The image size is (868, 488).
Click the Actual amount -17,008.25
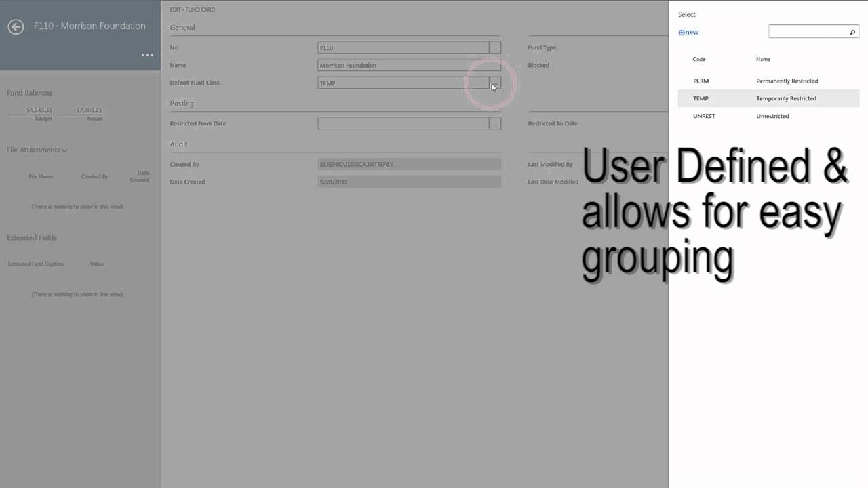pyautogui.click(x=88, y=110)
